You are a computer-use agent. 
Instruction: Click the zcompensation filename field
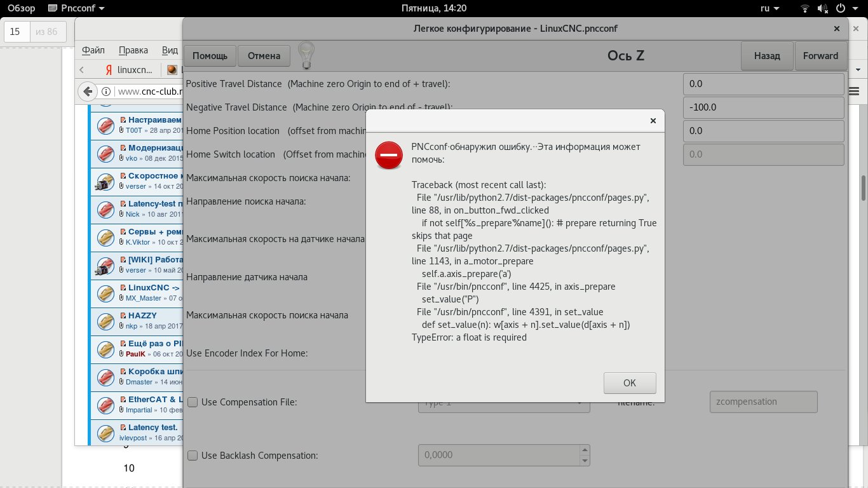coord(763,402)
